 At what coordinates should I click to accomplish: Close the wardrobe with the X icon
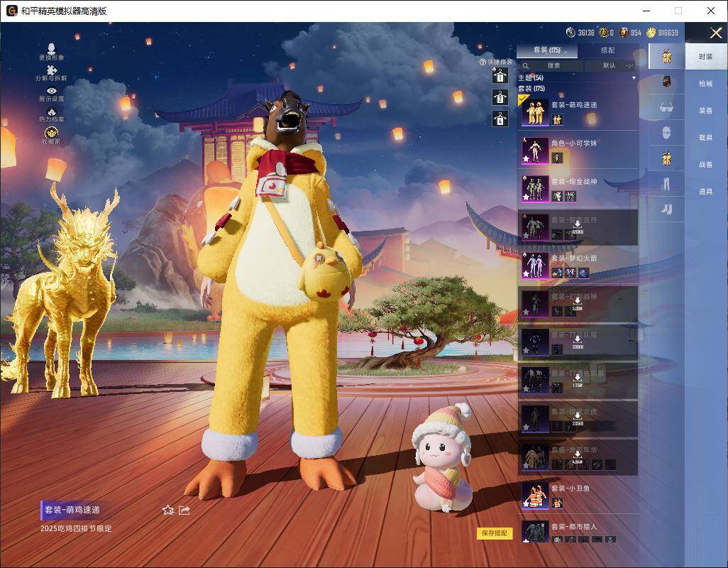click(715, 33)
